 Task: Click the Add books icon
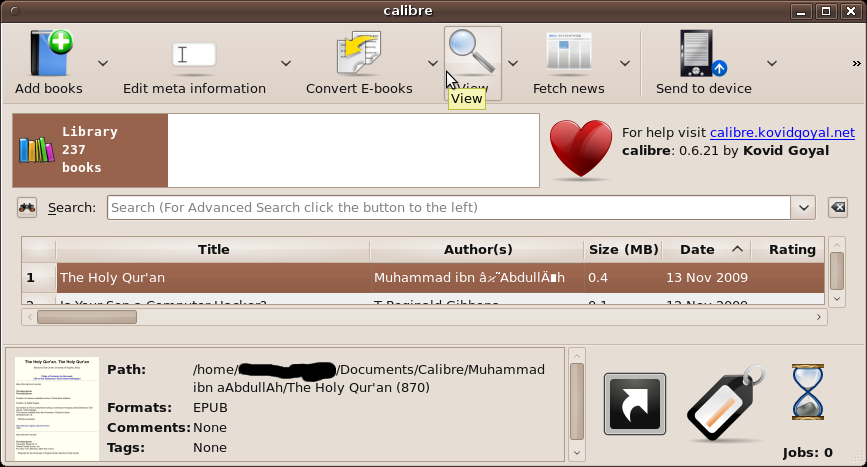(51, 54)
